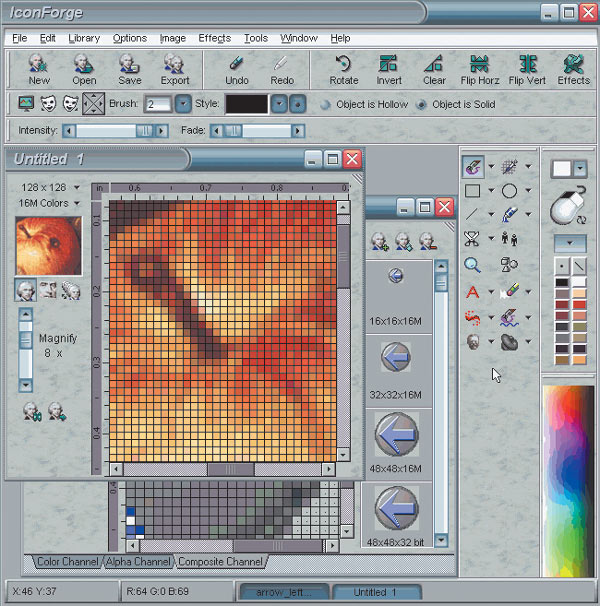Open the dropdown next to the white color box
The height and width of the screenshot is (606, 600).
pyautogui.click(x=580, y=168)
